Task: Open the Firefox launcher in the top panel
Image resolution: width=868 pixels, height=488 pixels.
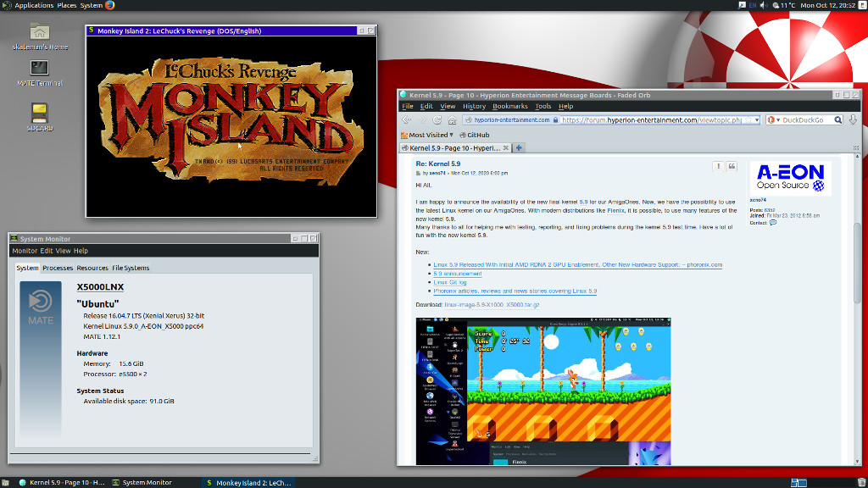Action: (109, 5)
